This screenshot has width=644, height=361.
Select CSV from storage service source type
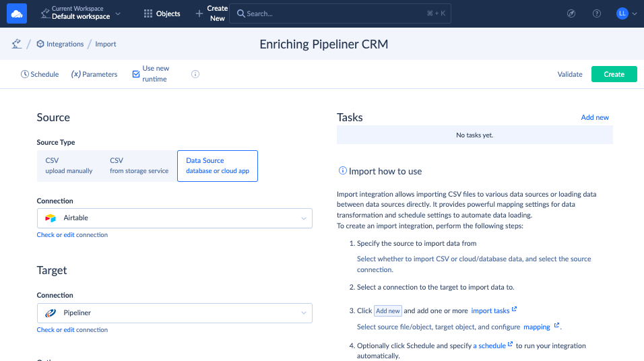click(139, 166)
